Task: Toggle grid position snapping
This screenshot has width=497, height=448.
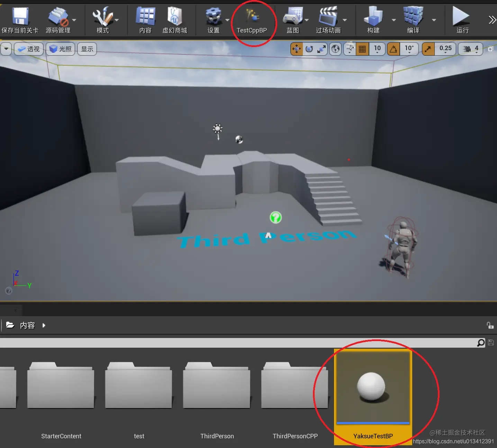Action: tap(362, 49)
